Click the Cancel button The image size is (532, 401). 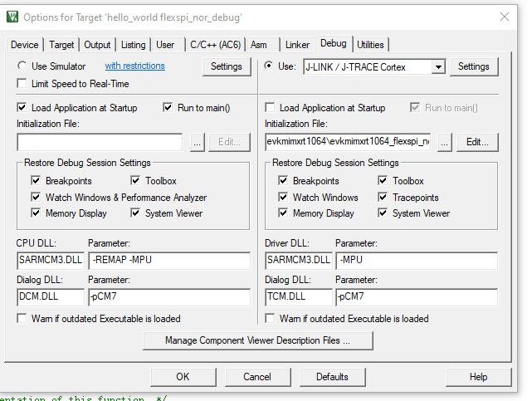pyautogui.click(x=257, y=377)
